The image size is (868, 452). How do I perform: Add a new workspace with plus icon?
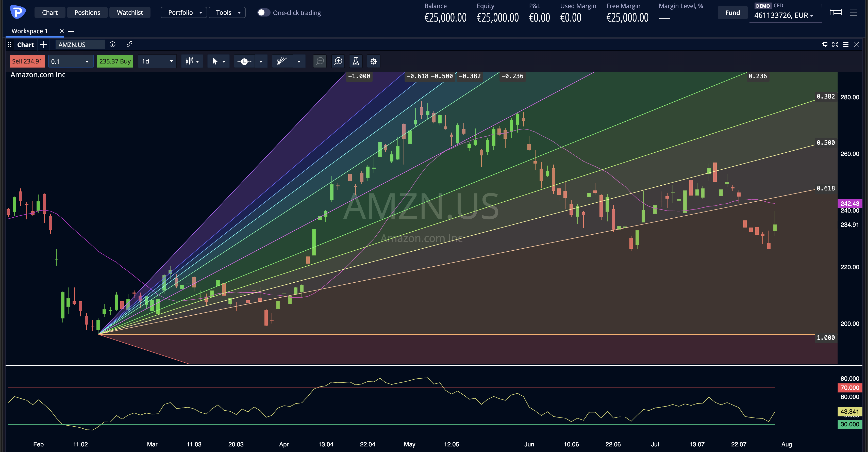(71, 31)
